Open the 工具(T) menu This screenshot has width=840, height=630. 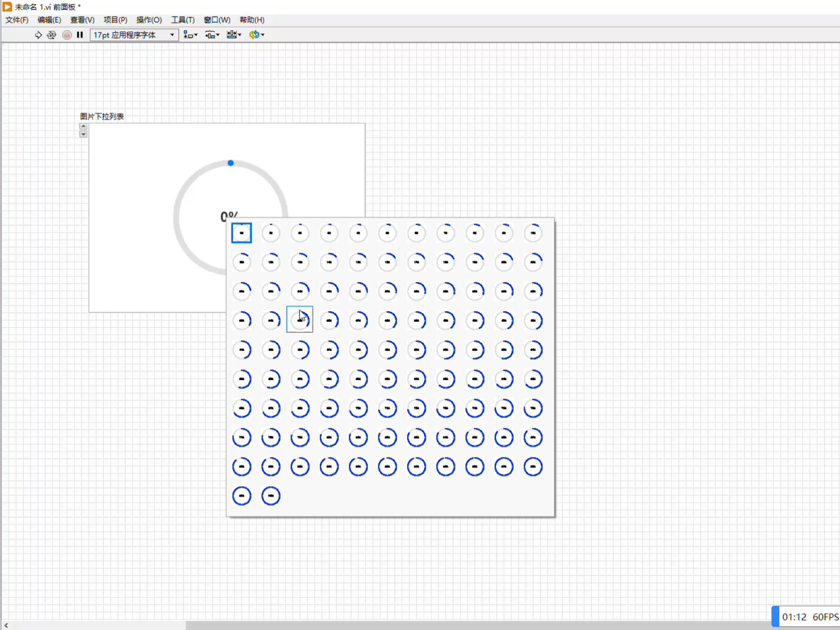coord(182,20)
